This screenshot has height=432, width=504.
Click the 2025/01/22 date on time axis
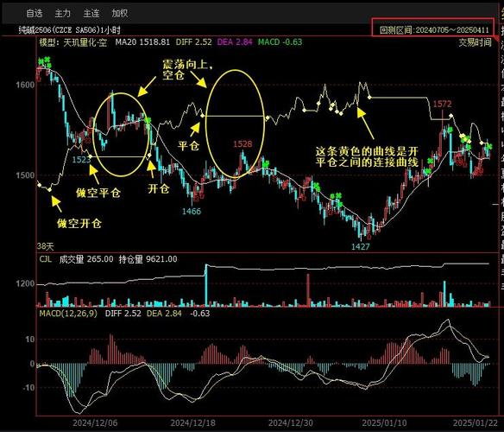click(476, 422)
